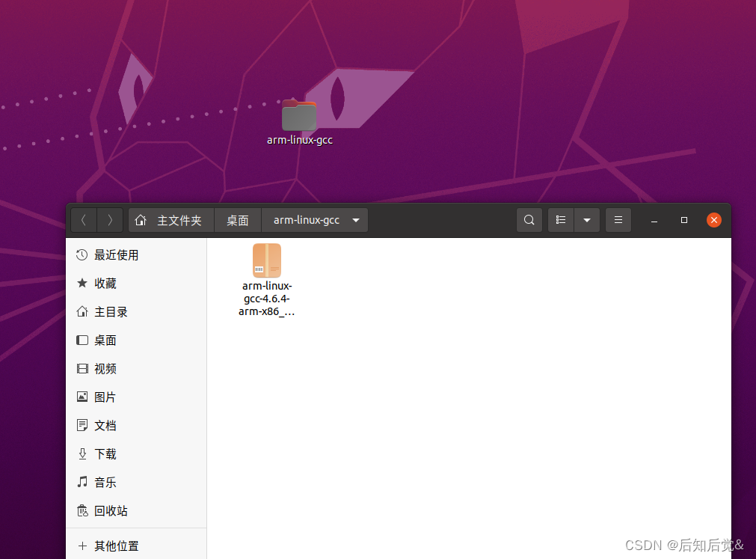This screenshot has width=756, height=559.
Task: Open 下载 folder in the sidebar
Action: click(136, 453)
